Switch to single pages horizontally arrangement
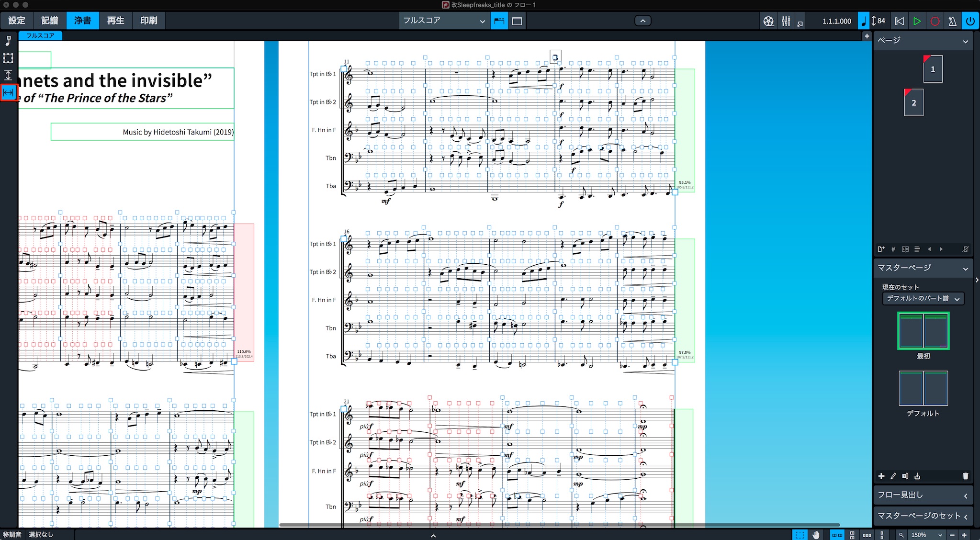Image resolution: width=980 pixels, height=540 pixels. 867,535
